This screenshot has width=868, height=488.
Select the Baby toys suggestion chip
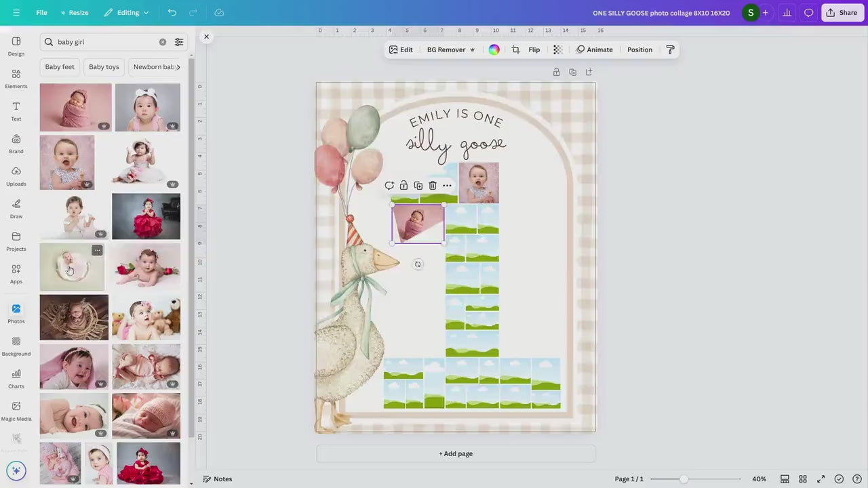tap(104, 67)
